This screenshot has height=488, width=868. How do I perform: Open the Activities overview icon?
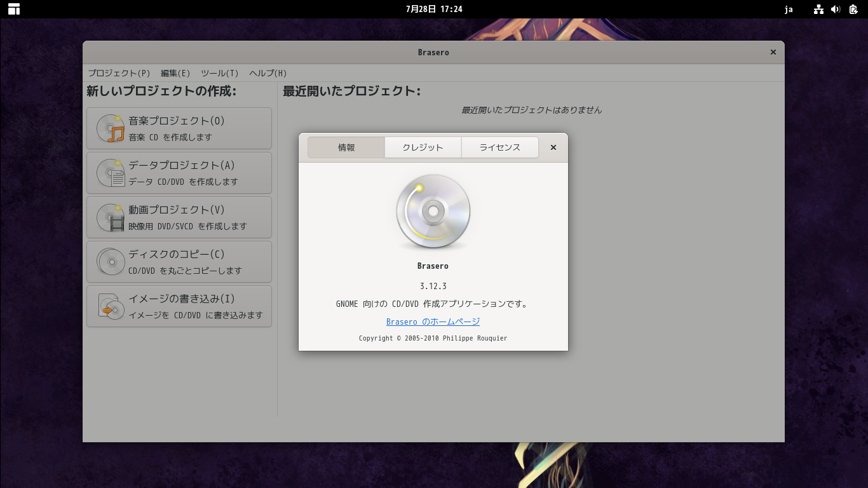coord(14,9)
